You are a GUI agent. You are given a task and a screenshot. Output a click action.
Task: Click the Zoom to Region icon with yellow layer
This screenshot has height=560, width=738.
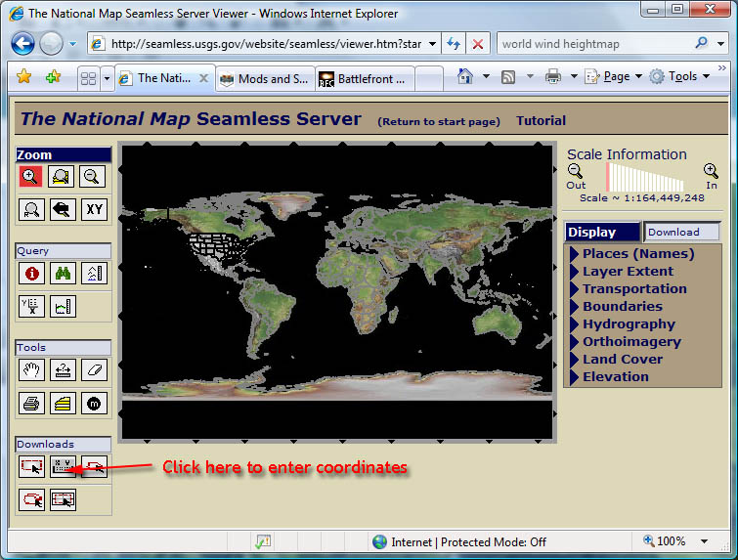62,177
